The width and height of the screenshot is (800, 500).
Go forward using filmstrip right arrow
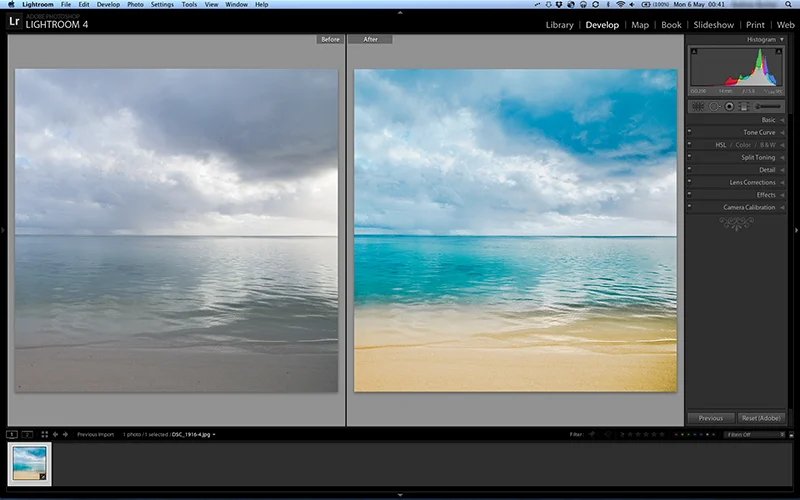coord(65,434)
